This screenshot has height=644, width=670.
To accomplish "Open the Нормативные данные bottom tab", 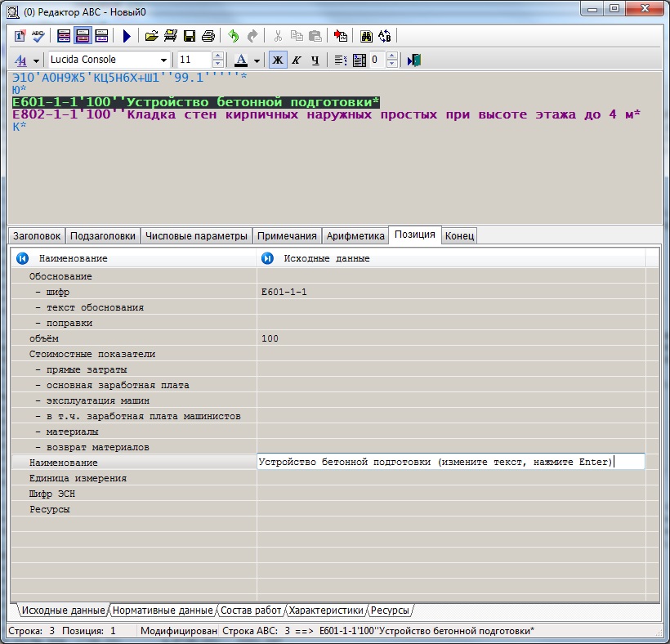I will click(163, 610).
